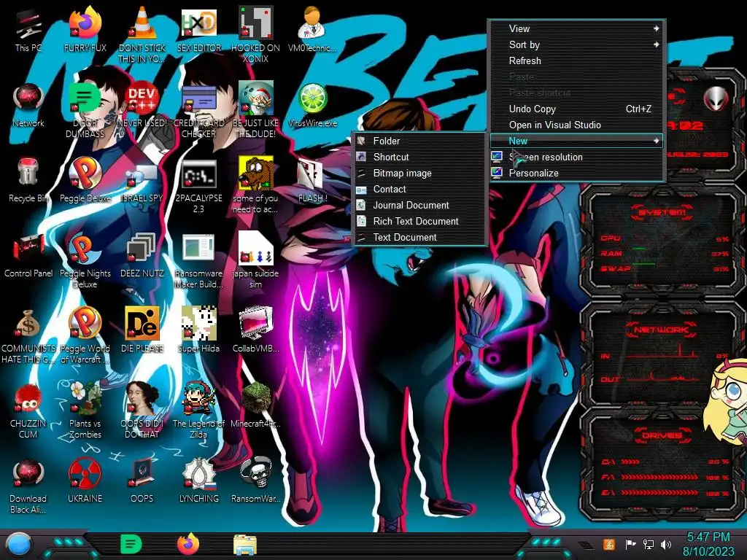Expand the Sort by submenu
This screenshot has width=747, height=560.
click(x=576, y=44)
